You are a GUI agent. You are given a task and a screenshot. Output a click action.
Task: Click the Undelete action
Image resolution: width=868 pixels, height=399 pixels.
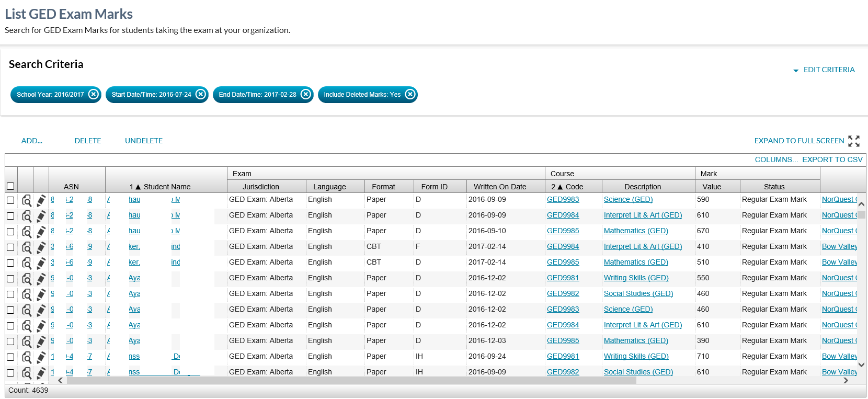pos(144,141)
